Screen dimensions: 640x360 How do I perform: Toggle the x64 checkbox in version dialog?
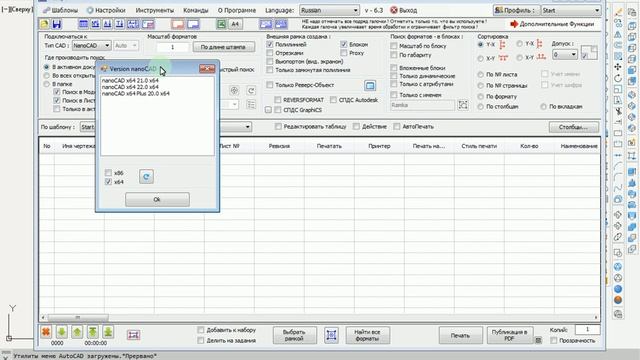(x=108, y=182)
